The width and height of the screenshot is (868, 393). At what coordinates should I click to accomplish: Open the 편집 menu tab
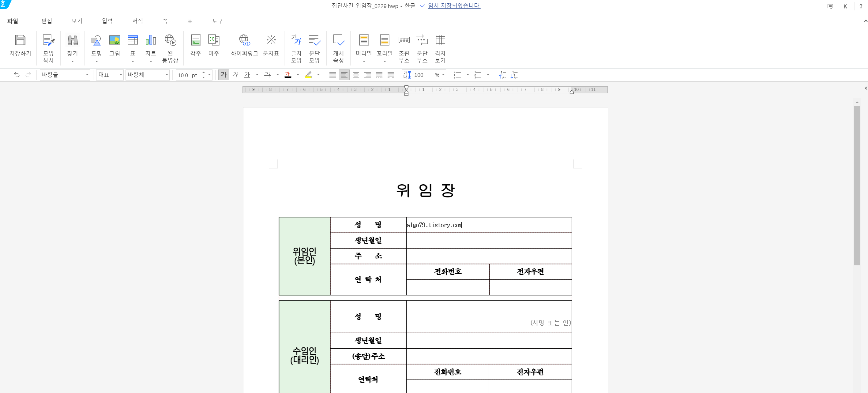(47, 21)
